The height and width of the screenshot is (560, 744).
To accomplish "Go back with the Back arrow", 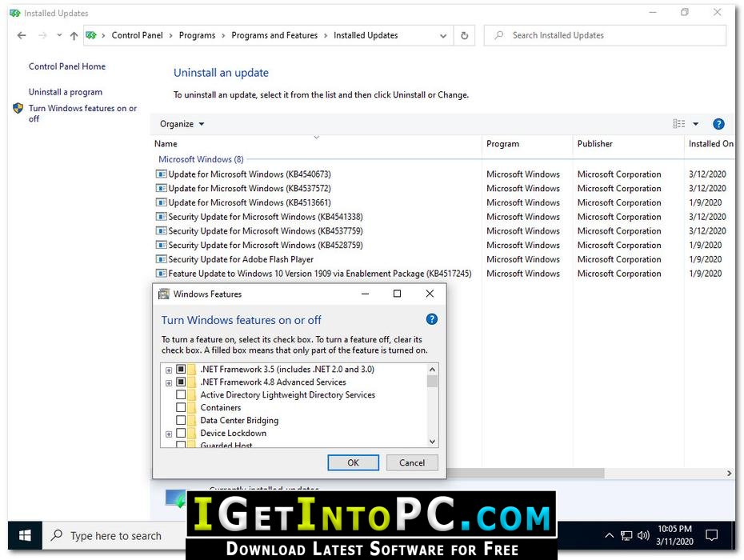I will click(x=22, y=35).
